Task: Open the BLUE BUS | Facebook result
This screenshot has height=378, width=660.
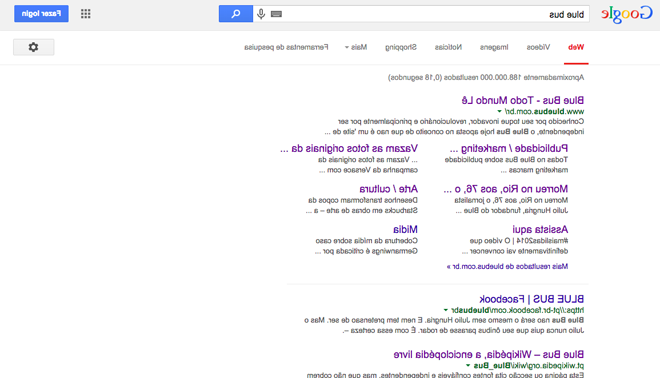Action: coord(532,299)
